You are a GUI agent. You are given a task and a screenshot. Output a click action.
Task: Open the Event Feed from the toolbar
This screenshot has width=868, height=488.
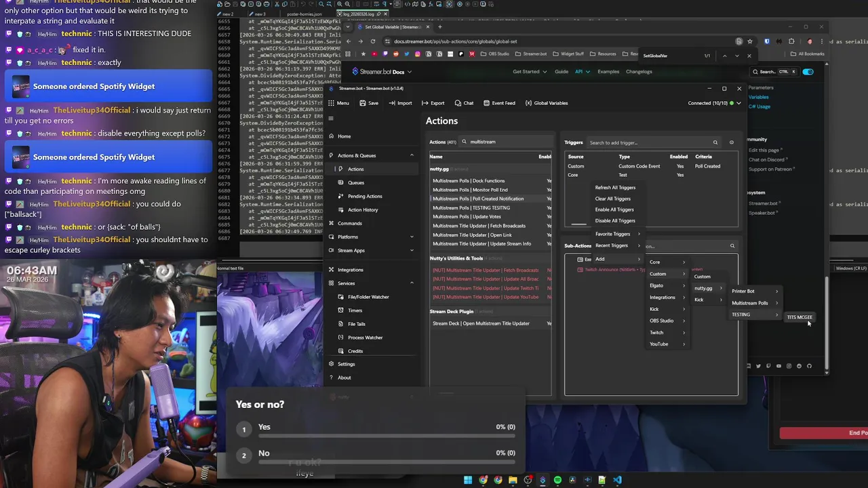click(498, 103)
